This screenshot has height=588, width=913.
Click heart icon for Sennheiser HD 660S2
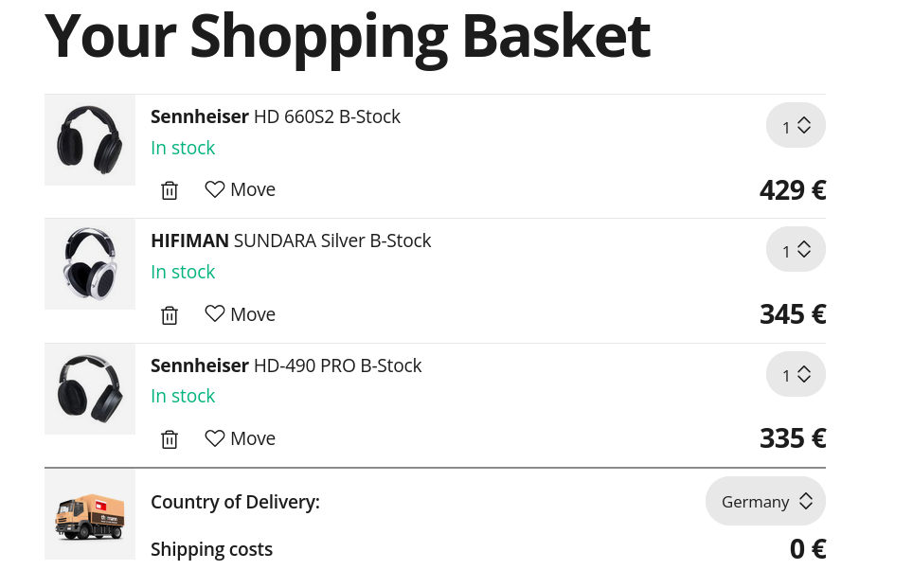215,189
